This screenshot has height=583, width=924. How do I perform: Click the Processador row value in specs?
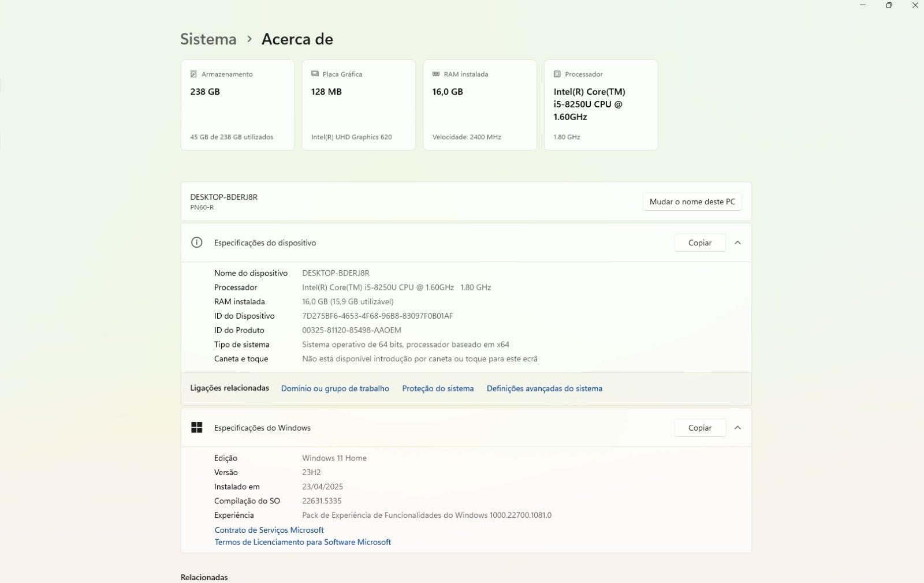396,287
